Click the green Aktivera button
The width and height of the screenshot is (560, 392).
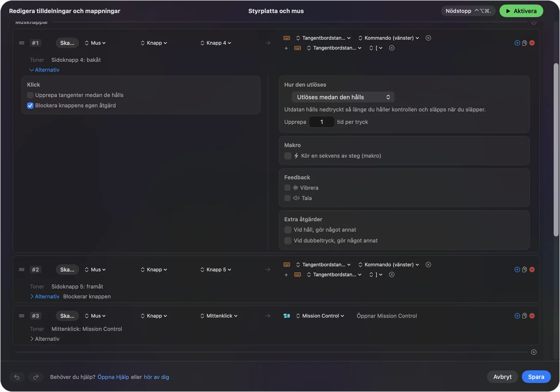coord(521,11)
